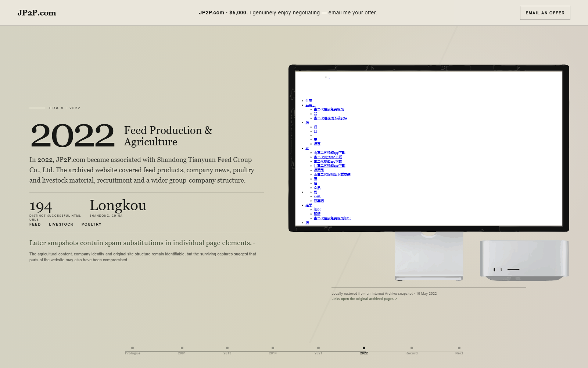Click the '$5,000.' price in the banner

coord(239,13)
